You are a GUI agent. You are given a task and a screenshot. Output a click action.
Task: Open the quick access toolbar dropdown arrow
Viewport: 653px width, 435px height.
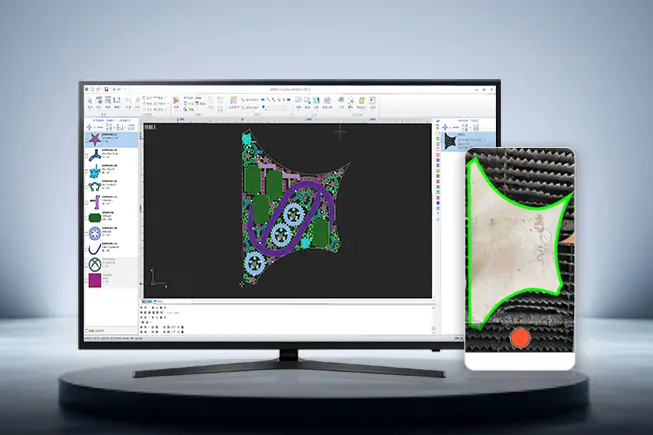point(118,90)
